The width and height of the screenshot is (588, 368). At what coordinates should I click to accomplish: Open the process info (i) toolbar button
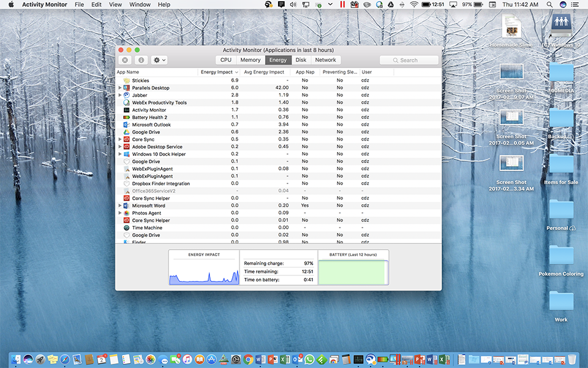(x=141, y=60)
